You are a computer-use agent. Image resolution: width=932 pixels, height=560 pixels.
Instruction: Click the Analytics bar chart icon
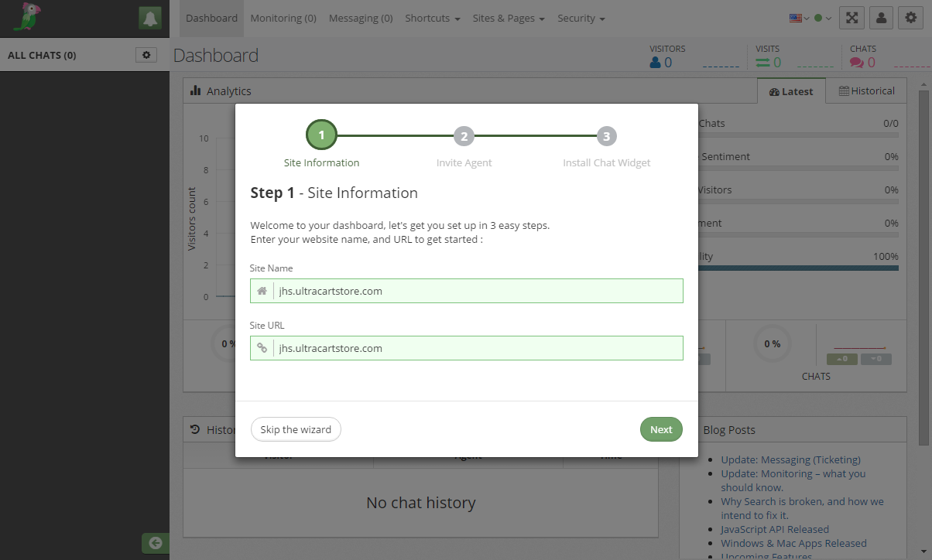(x=196, y=90)
